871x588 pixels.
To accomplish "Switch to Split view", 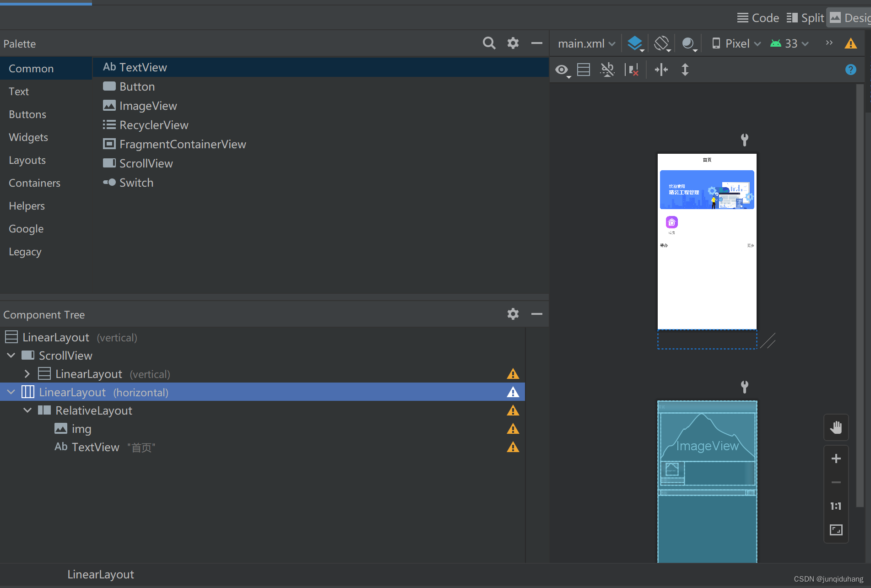I will tap(806, 18).
